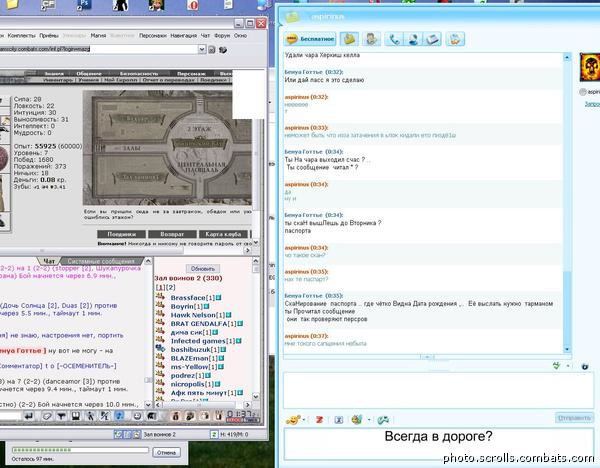This screenshot has width=600, height=468.
Task: Click the refresh icon left of Зал воинов 2
Action: tap(117, 434)
